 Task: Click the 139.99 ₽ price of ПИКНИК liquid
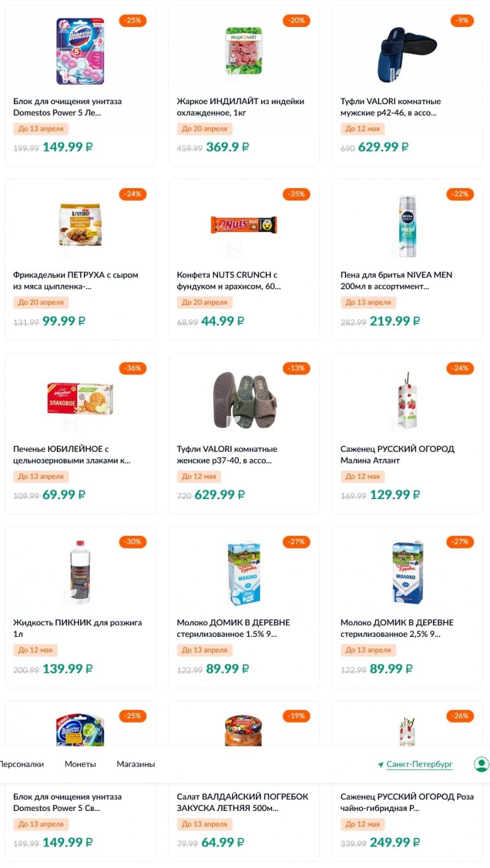pyautogui.click(x=67, y=669)
